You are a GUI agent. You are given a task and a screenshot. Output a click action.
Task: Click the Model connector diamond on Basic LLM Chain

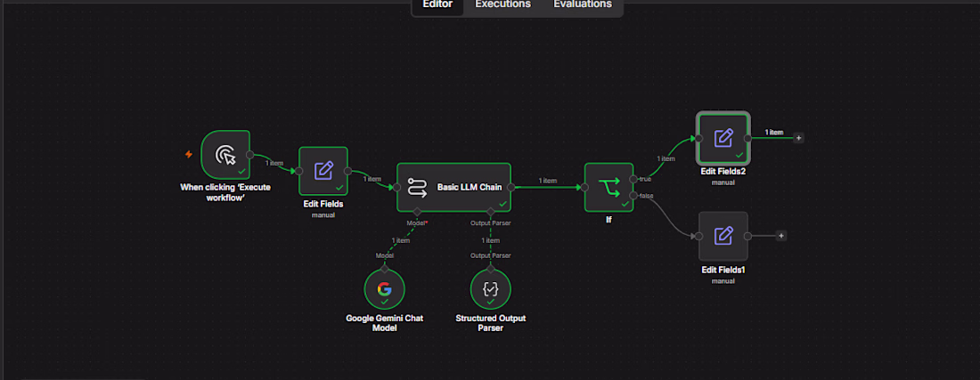[418, 212]
